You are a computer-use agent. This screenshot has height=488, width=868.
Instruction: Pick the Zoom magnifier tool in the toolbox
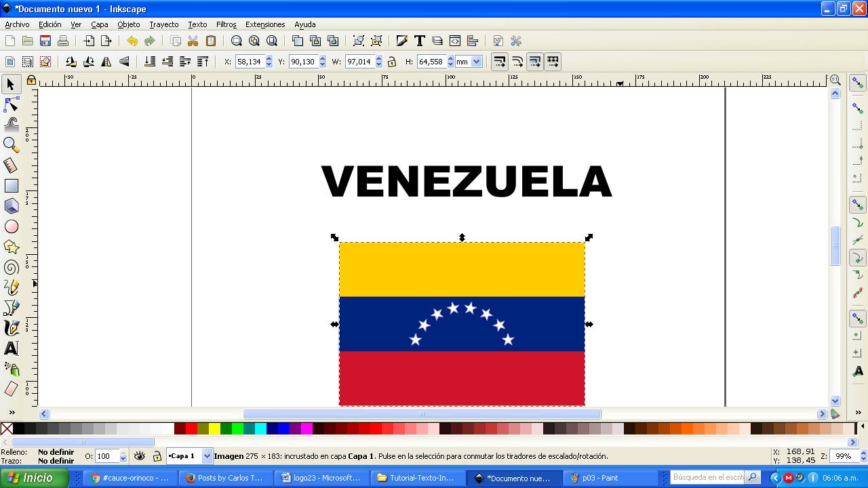[12, 145]
